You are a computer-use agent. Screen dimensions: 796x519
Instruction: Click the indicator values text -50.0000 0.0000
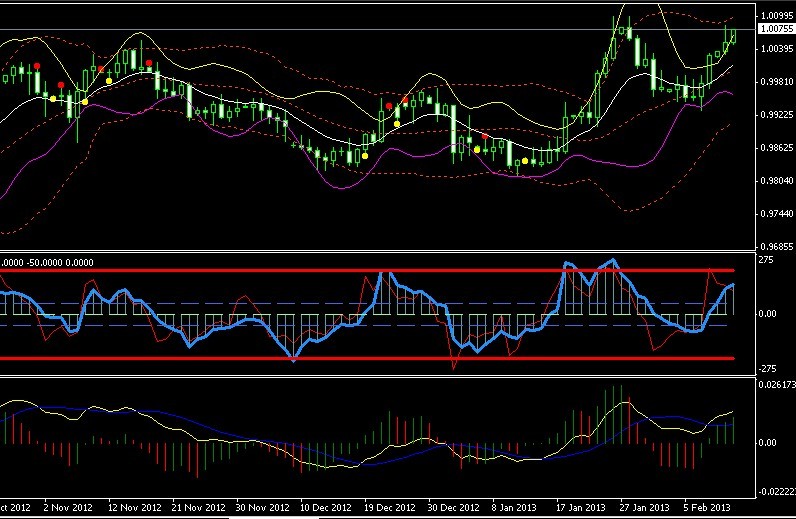pos(60,263)
